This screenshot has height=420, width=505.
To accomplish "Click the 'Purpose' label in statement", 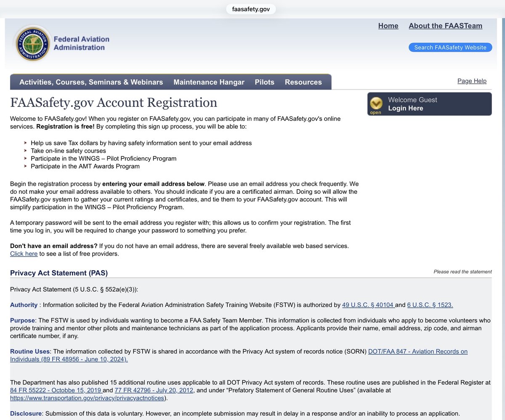I will point(22,320).
